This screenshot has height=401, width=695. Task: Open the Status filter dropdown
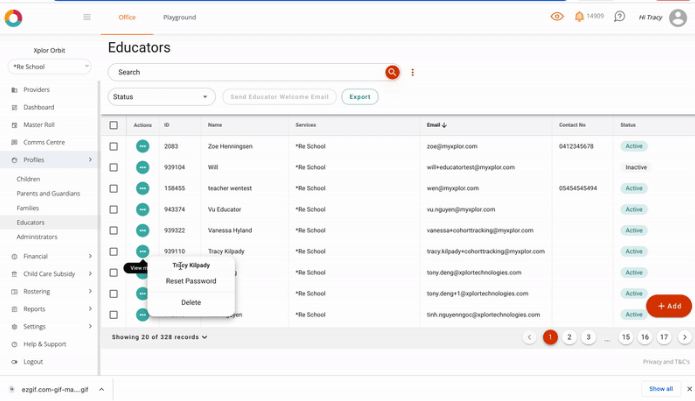161,97
